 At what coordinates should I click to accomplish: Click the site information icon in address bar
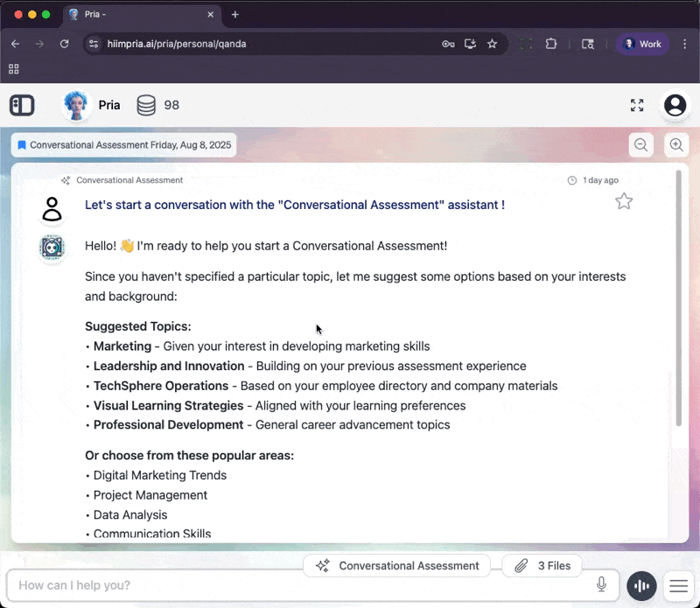click(x=94, y=44)
